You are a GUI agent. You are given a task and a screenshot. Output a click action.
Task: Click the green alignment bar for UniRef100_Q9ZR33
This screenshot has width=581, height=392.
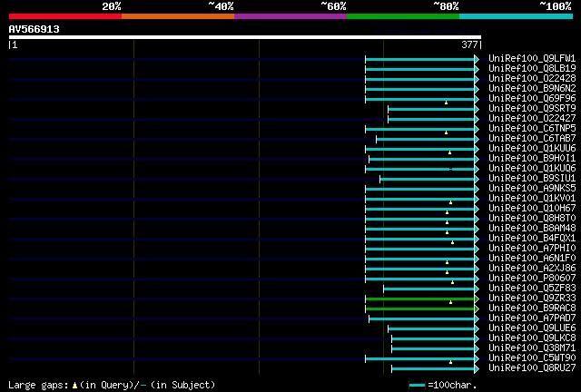419,299
